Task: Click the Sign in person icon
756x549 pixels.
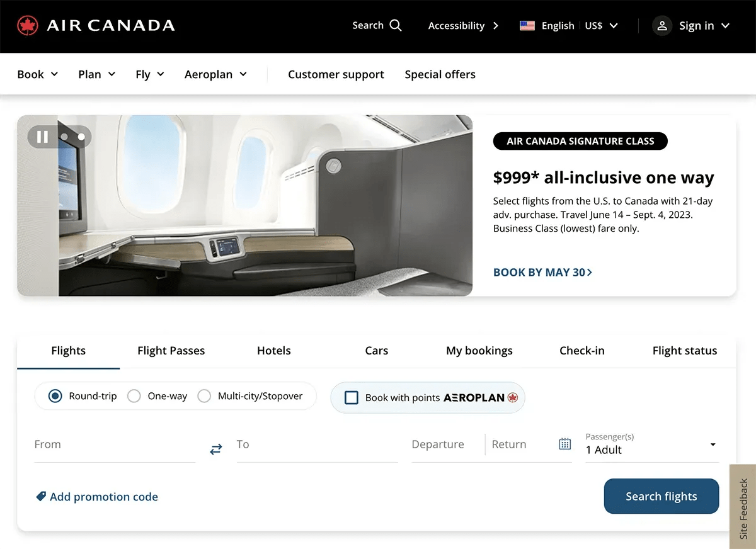Action: (662, 26)
